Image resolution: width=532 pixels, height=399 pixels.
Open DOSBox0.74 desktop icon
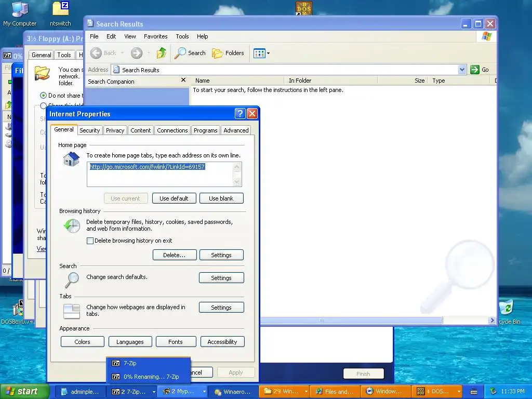click(x=17, y=312)
